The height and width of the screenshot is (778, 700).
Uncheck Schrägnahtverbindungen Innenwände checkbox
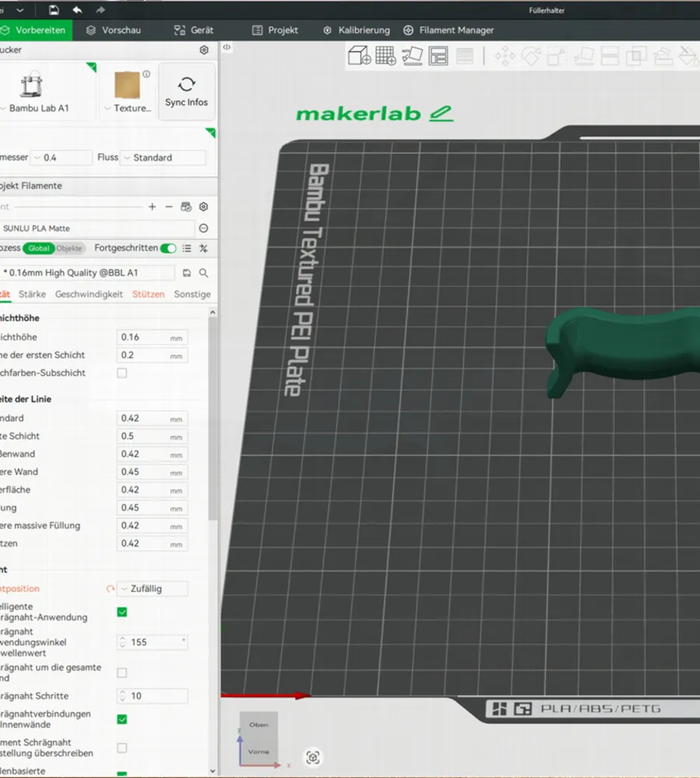click(122, 720)
